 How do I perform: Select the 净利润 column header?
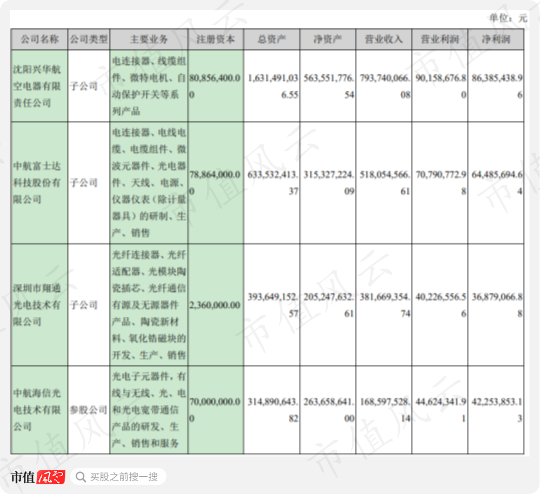(496, 39)
